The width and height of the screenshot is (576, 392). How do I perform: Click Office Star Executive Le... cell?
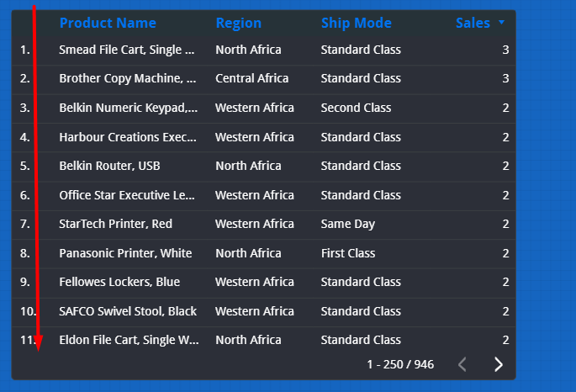coord(127,195)
